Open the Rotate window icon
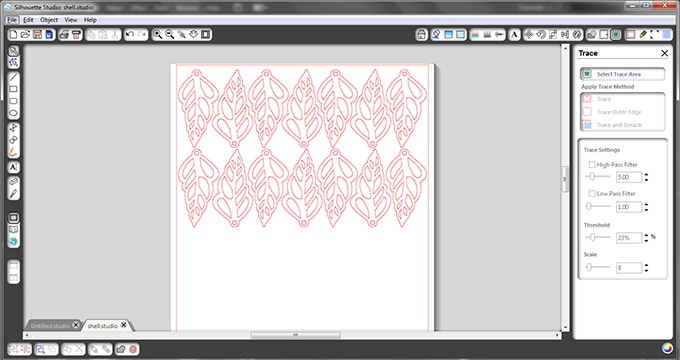The width and height of the screenshot is (680, 360). coord(541,34)
